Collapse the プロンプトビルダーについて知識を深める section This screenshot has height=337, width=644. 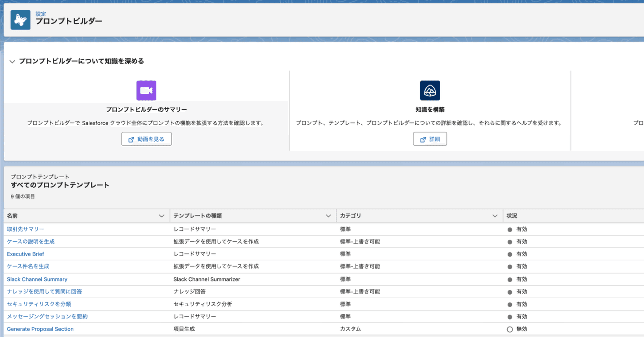(12, 60)
